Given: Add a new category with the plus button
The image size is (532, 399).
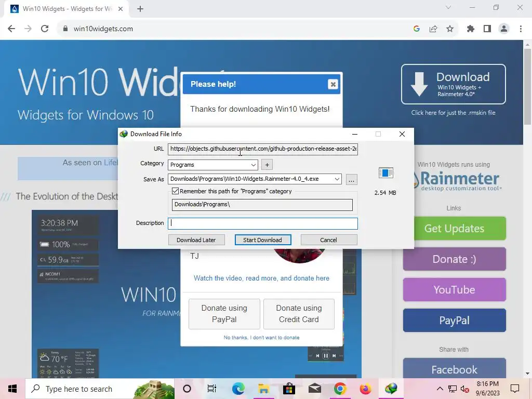Looking at the screenshot, I should (267, 165).
